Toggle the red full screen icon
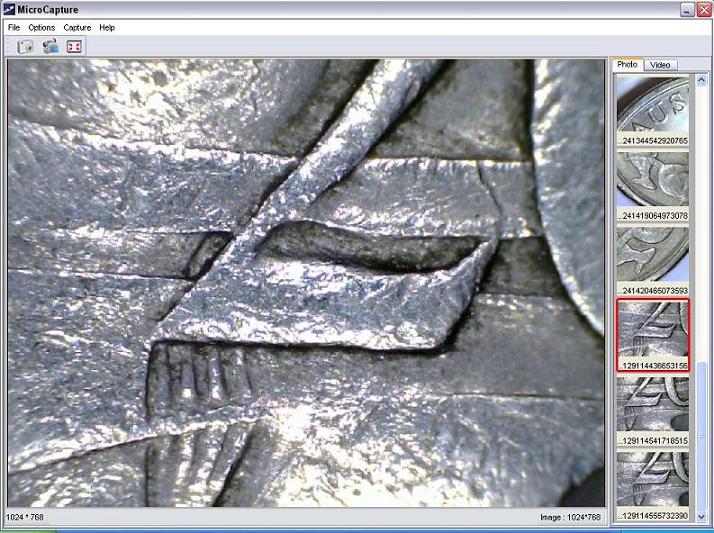The height and width of the screenshot is (533, 714). [74, 46]
